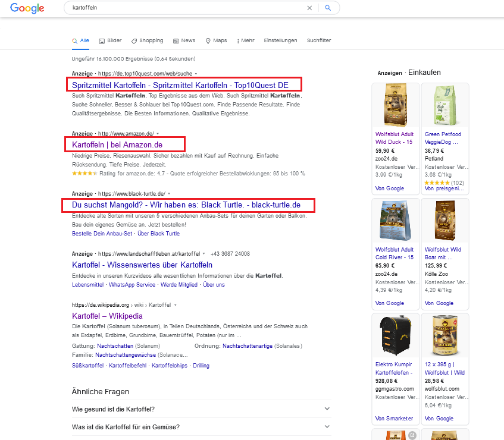Open dropdown arrow next to Wikipedia URL
The width and height of the screenshot is (504, 440).
tap(176, 305)
